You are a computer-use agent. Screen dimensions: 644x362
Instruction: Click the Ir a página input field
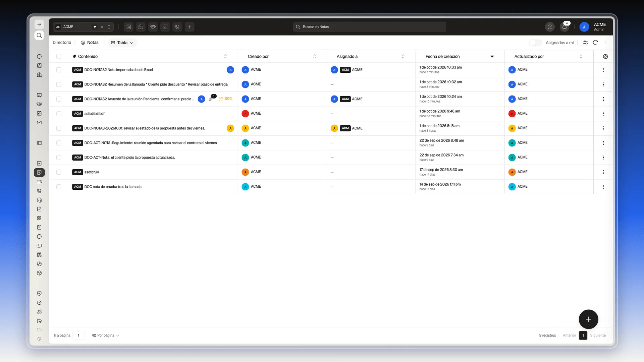pyautogui.click(x=78, y=335)
